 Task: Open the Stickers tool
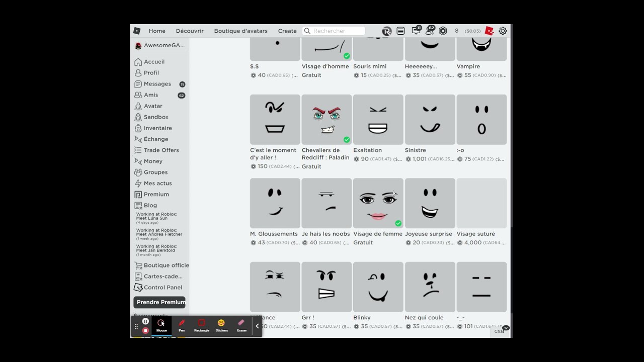pyautogui.click(x=221, y=326)
